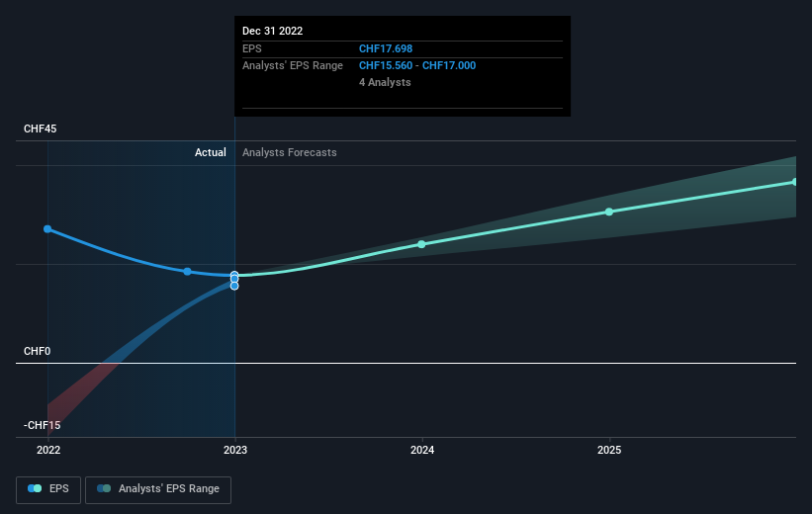Viewport: 812px width, 514px height.
Task: Click the late-2022 actual EPS point
Action: pyautogui.click(x=188, y=271)
